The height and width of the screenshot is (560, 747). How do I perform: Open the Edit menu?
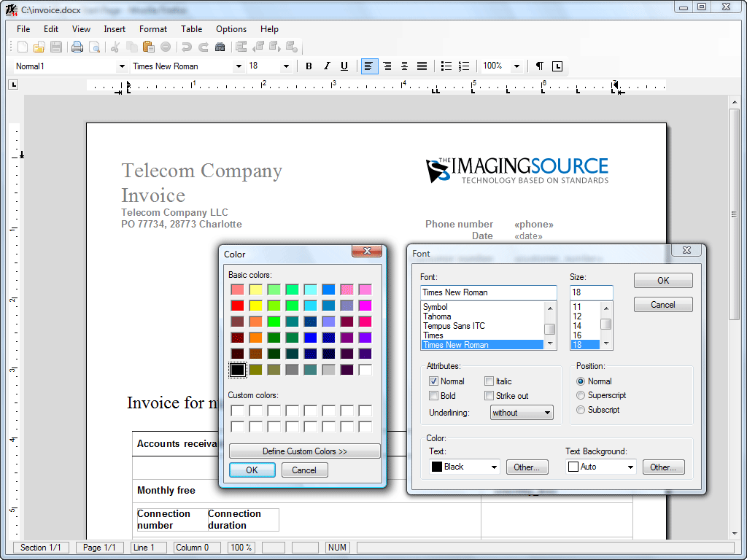click(x=51, y=29)
